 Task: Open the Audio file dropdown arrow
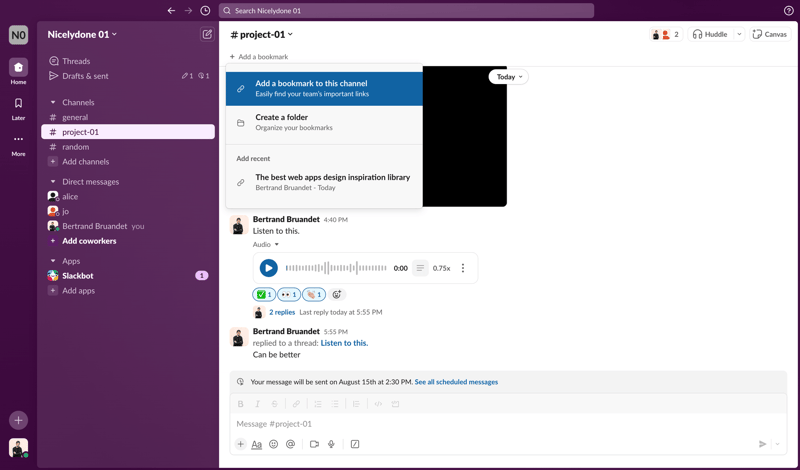277,244
